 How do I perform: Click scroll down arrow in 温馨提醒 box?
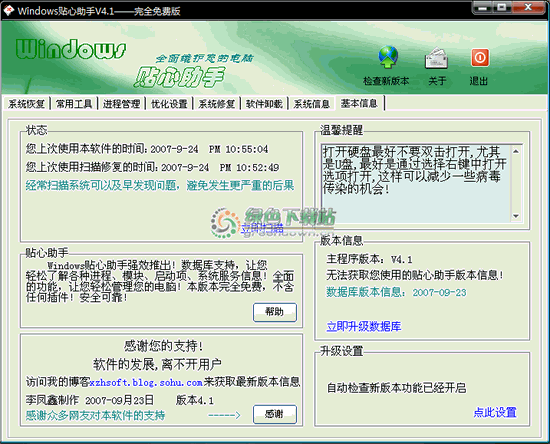click(516, 216)
